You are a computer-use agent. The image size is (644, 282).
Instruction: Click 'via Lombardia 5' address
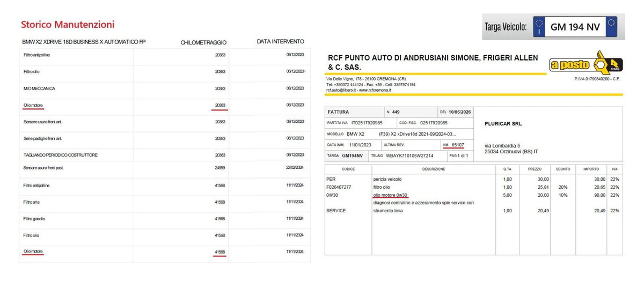[x=503, y=145]
